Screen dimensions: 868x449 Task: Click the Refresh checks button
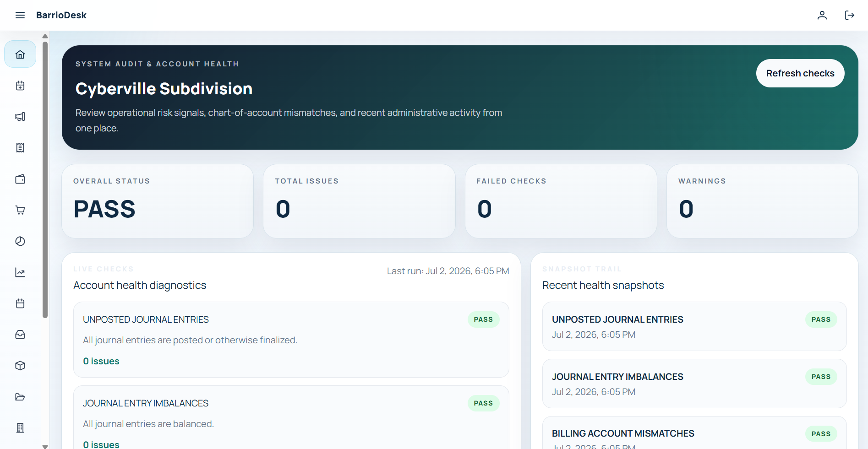click(800, 73)
